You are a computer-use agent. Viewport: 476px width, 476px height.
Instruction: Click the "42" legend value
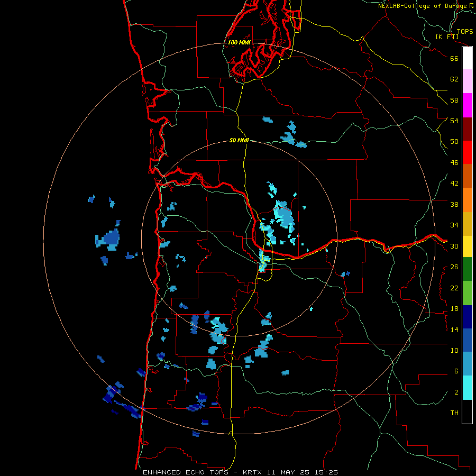[x=454, y=184]
